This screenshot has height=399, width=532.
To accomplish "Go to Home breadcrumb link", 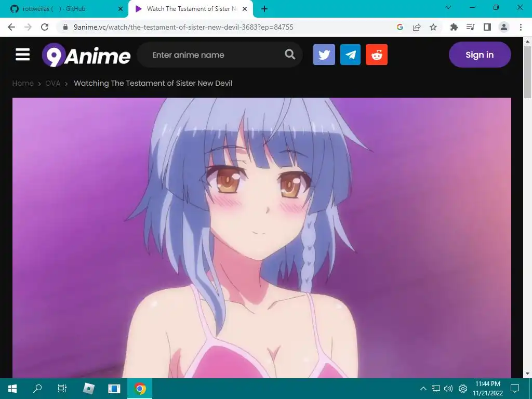I will (23, 83).
